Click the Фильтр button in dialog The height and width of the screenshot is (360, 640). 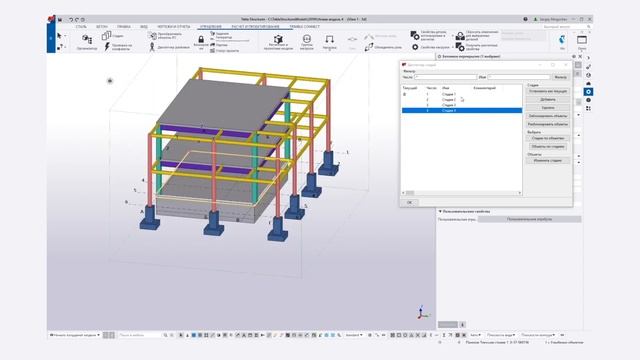pyautogui.click(x=560, y=77)
